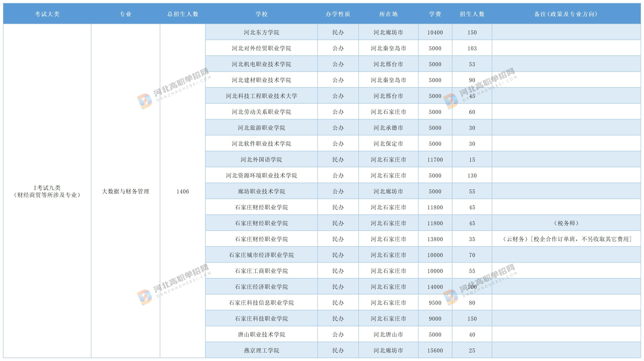Viewport: 644px width, 361px height.
Task: Select the total enrollment 1406 cell
Action: [183, 191]
